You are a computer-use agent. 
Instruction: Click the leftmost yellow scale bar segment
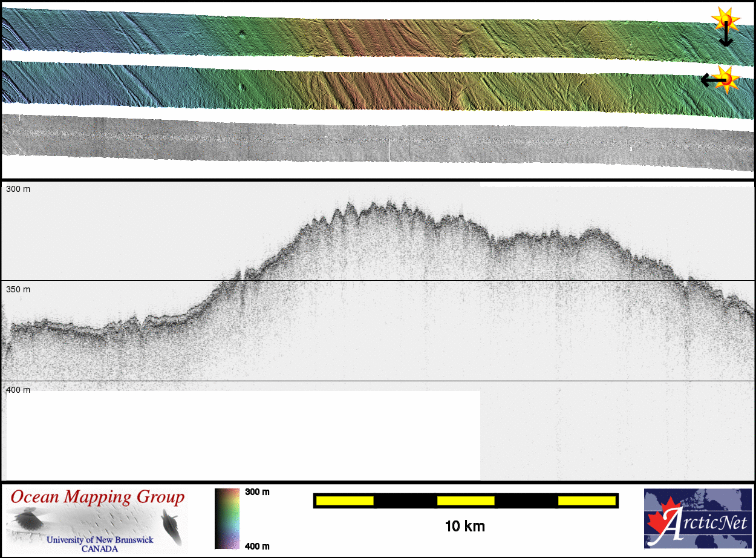point(345,501)
